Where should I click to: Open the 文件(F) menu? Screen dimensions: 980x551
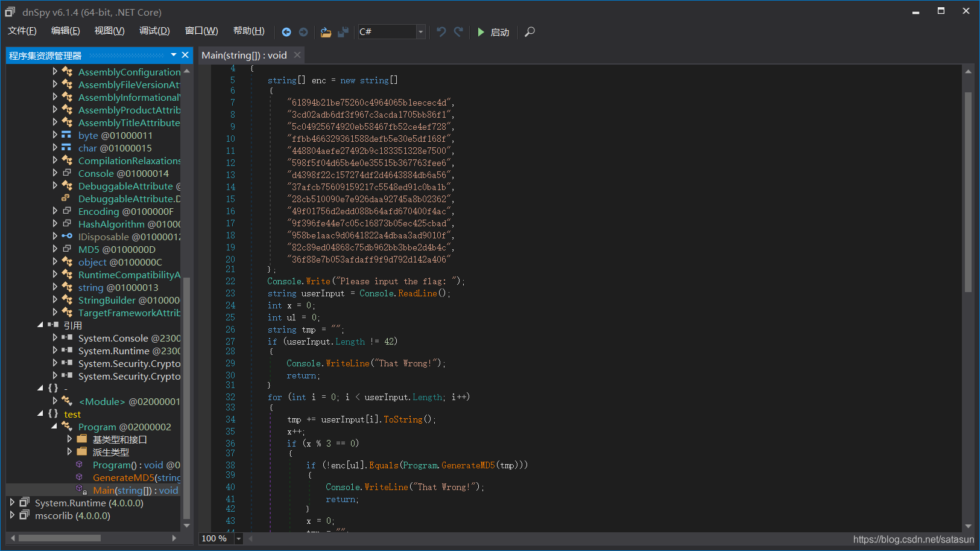(22, 31)
